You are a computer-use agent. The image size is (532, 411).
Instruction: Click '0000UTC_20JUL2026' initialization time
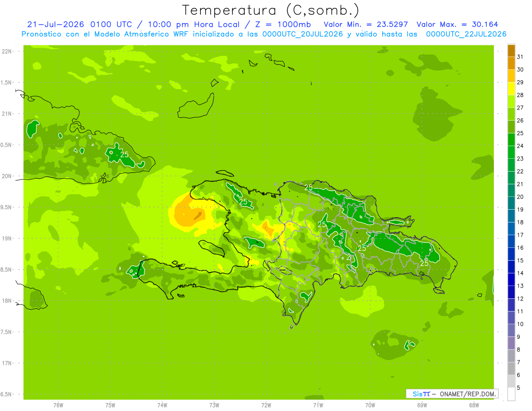point(302,34)
